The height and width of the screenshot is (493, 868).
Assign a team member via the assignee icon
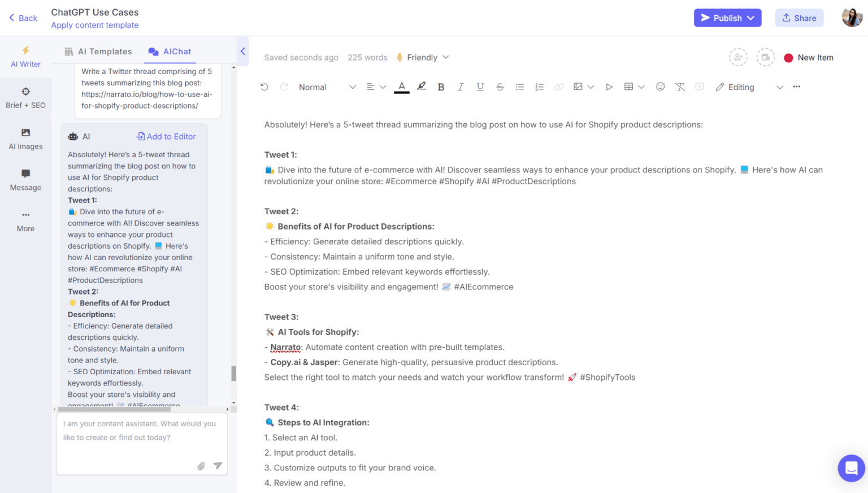pyautogui.click(x=738, y=57)
